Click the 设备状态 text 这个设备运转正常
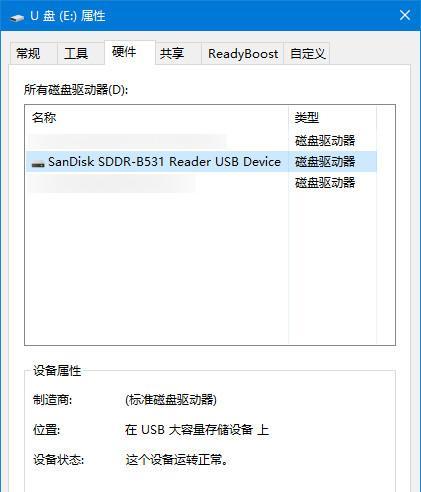This screenshot has width=421, height=492. pyautogui.click(x=177, y=460)
